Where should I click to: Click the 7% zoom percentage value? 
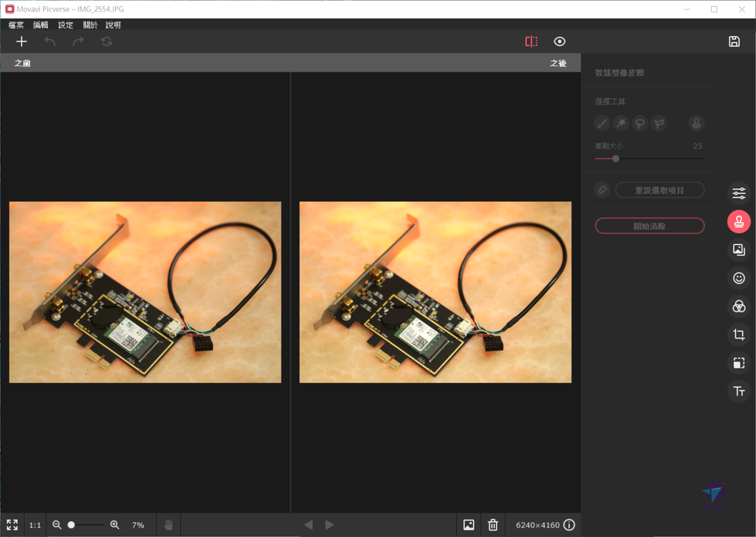click(x=138, y=525)
